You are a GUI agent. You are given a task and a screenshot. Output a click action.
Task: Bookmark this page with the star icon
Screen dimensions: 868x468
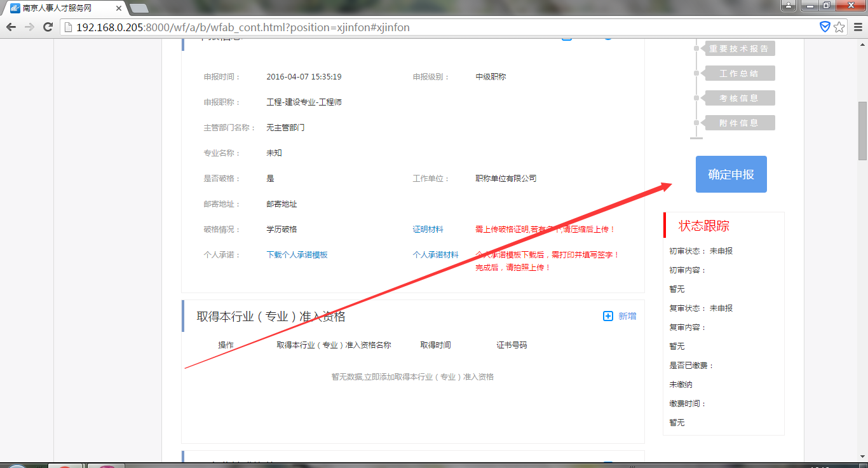point(839,27)
